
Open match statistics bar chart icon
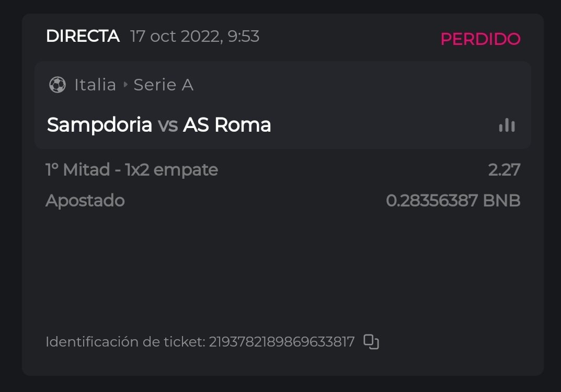click(x=507, y=125)
